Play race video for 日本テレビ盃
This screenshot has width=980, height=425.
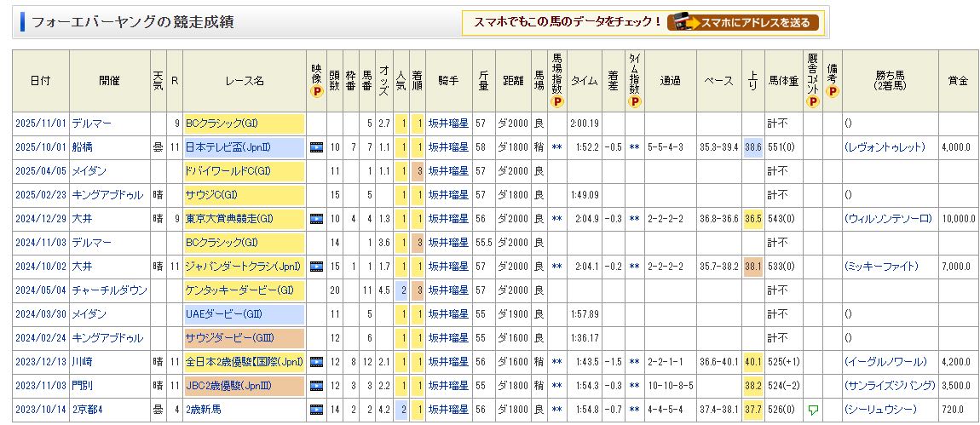[x=316, y=147]
